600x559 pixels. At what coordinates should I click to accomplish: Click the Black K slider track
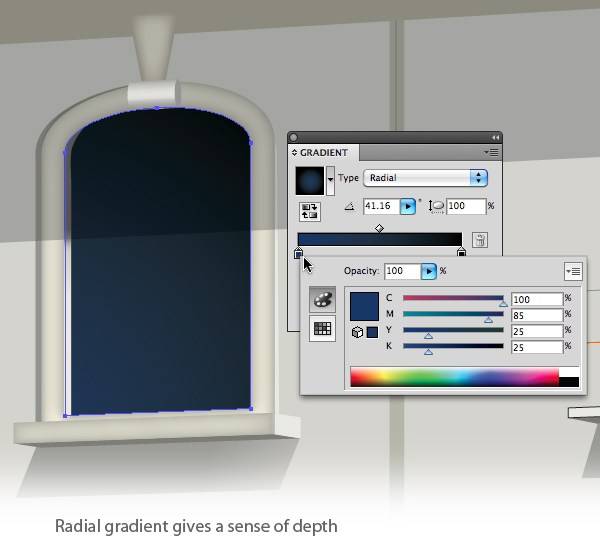click(x=453, y=346)
